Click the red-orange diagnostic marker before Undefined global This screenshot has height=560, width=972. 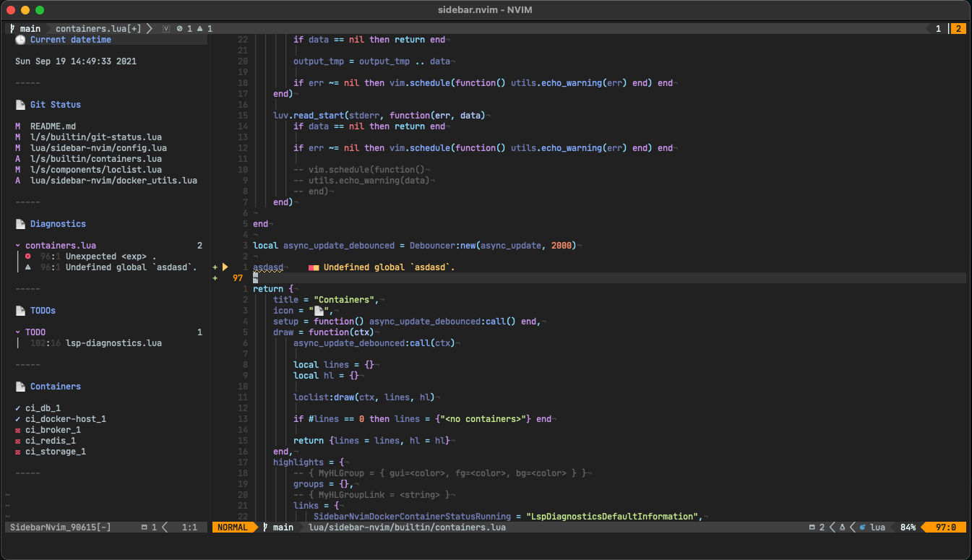pyautogui.click(x=314, y=267)
